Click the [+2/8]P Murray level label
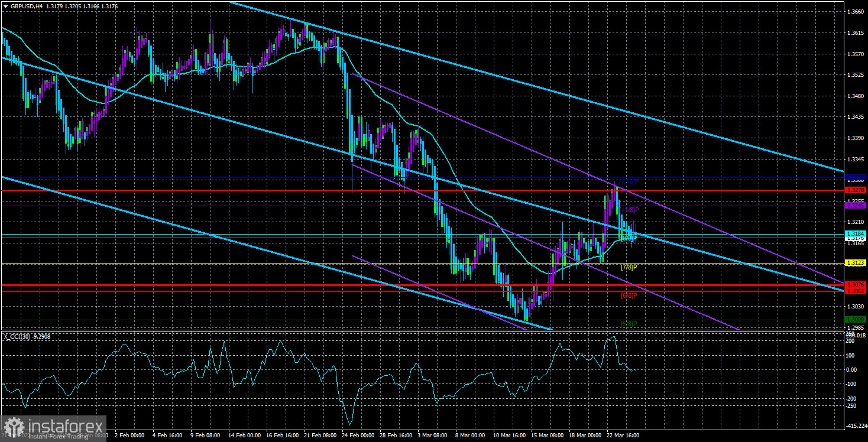The image size is (868, 442). [x=629, y=182]
